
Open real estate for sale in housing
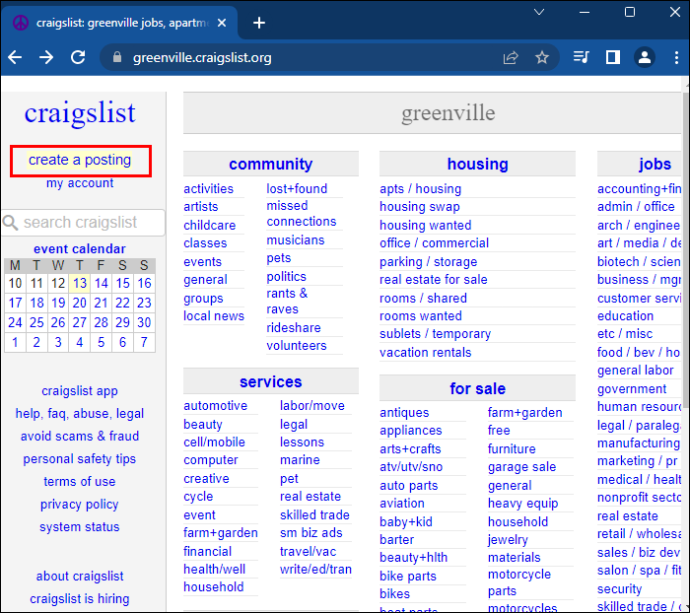pyautogui.click(x=433, y=280)
